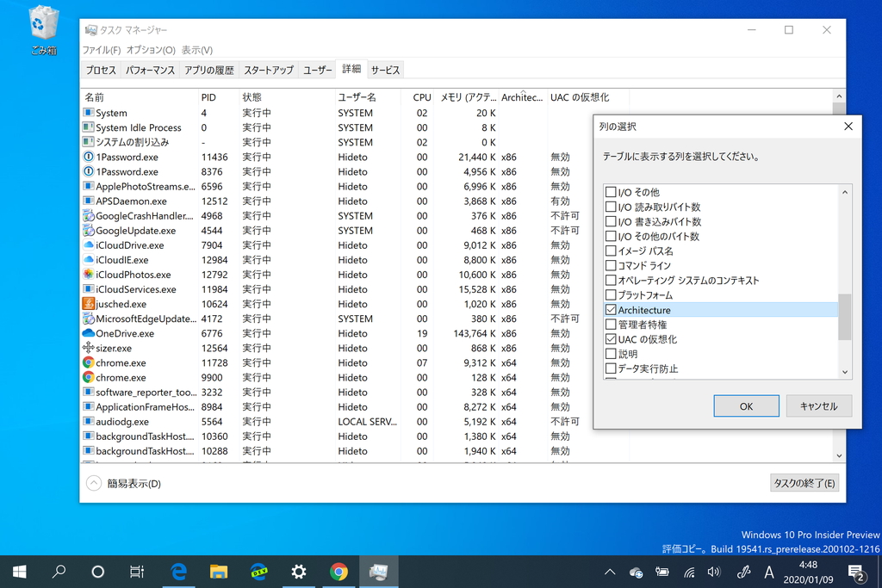Confirm column selection with OK
The height and width of the screenshot is (588, 882).
click(x=746, y=405)
